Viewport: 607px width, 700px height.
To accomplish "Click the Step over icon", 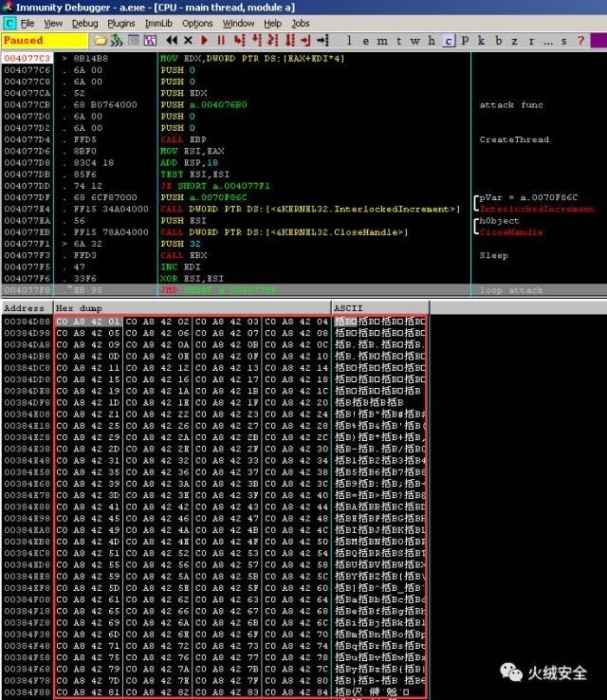I will (257, 41).
